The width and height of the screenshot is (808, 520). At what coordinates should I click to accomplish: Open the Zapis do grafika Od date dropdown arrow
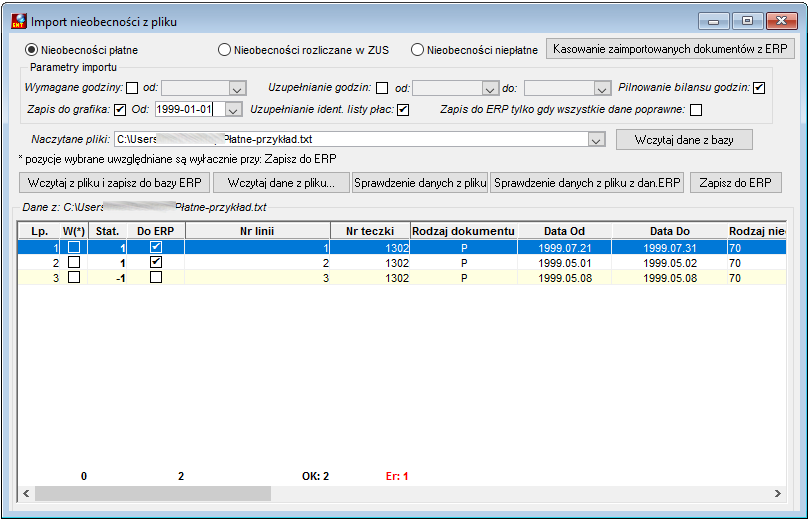pos(233,110)
